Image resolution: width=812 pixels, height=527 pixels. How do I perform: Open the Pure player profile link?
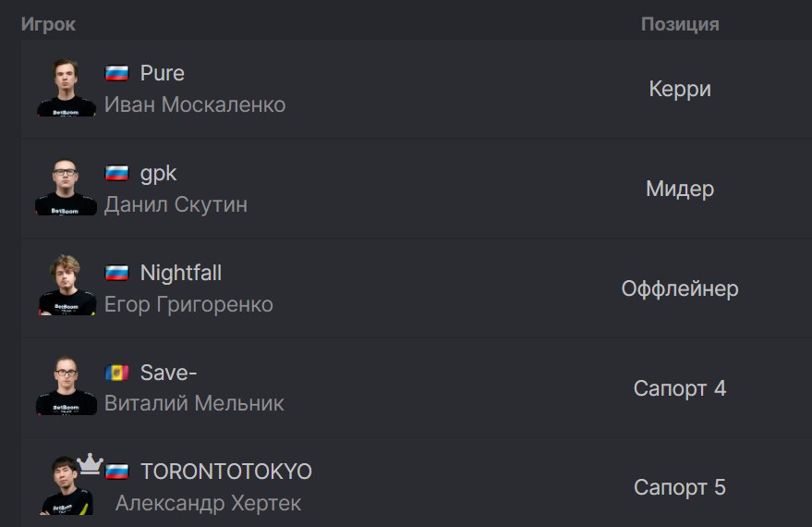point(162,74)
